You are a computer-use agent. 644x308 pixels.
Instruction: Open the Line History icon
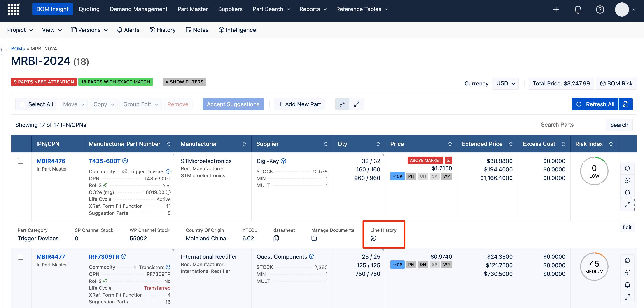click(373, 238)
